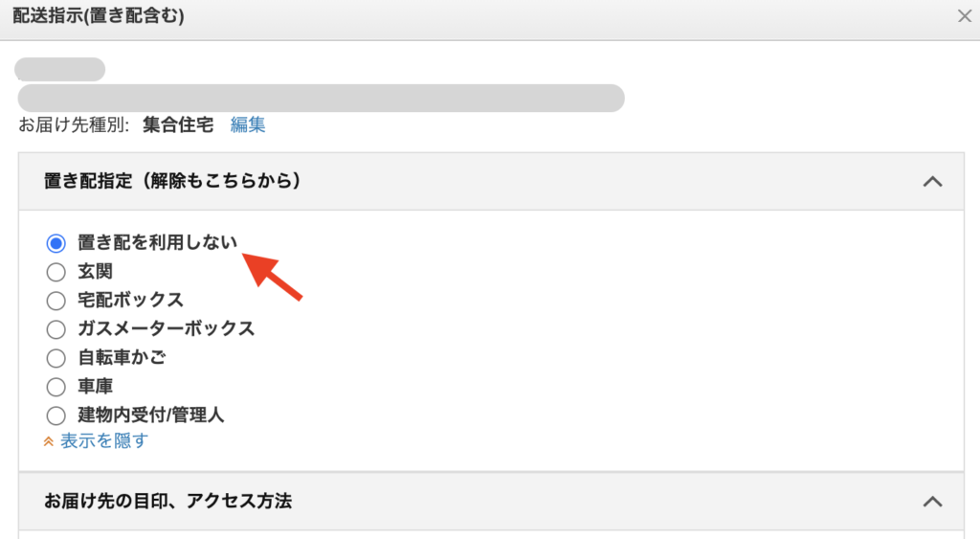The image size is (980, 539).
Task: Select 自転車かご as the delivery spot
Action: pos(56,358)
